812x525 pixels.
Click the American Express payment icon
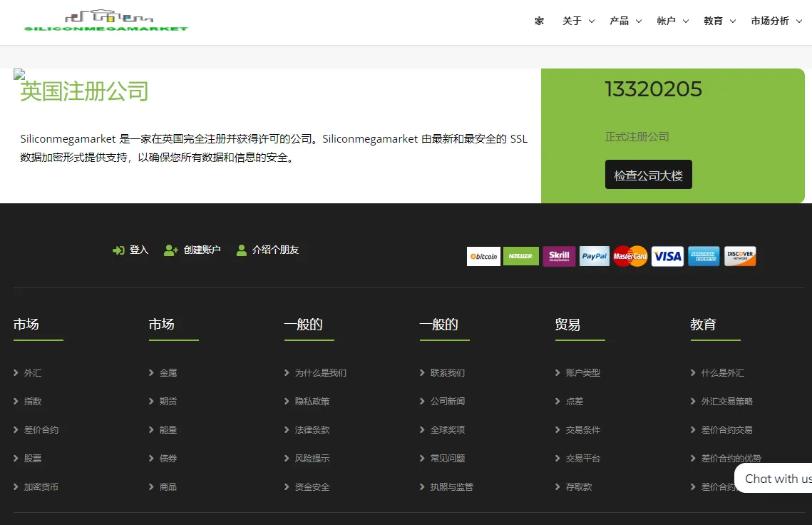point(703,256)
